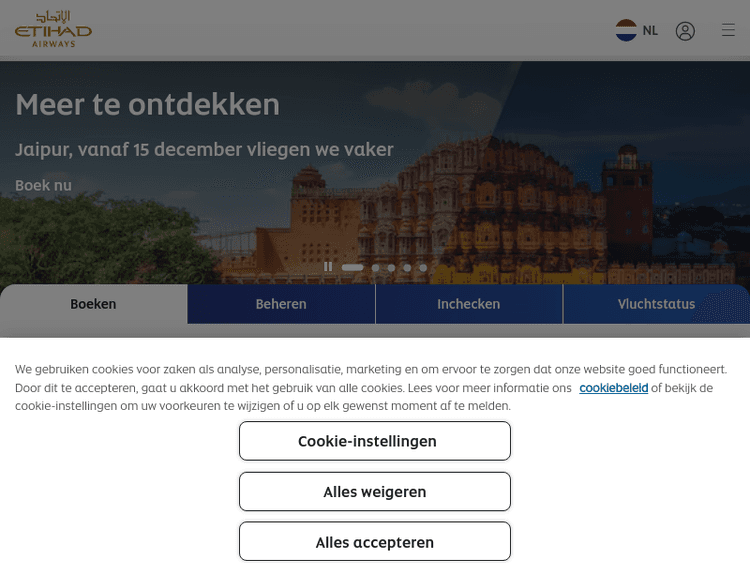The width and height of the screenshot is (750, 563).
Task: Open Cookie-instellingen
Action: [374, 441]
